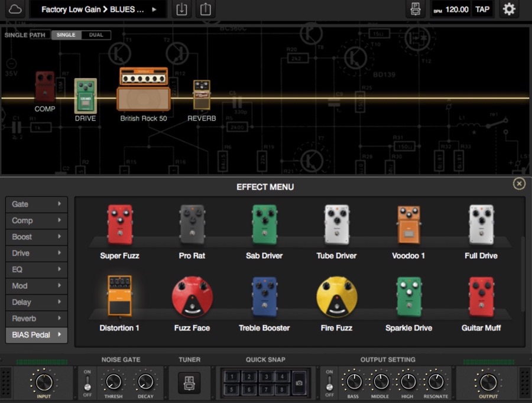Click the BPM value 120.00

coord(457,9)
